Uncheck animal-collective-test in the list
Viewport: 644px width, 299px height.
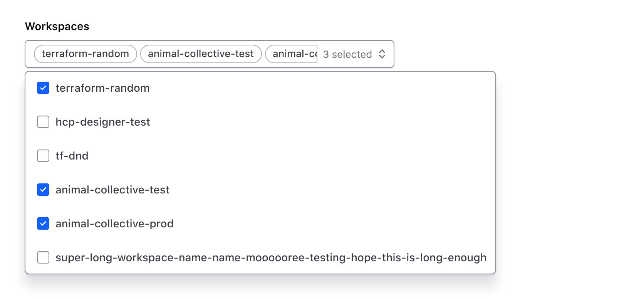(x=43, y=190)
